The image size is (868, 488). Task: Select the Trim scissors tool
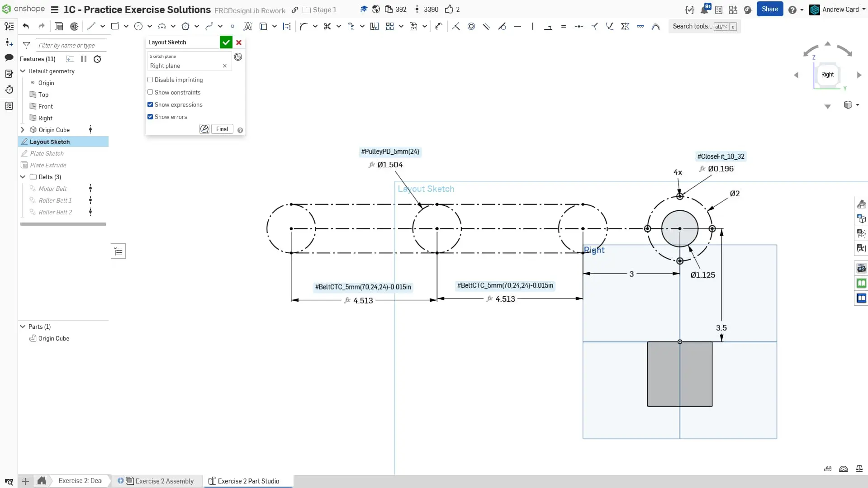point(327,26)
